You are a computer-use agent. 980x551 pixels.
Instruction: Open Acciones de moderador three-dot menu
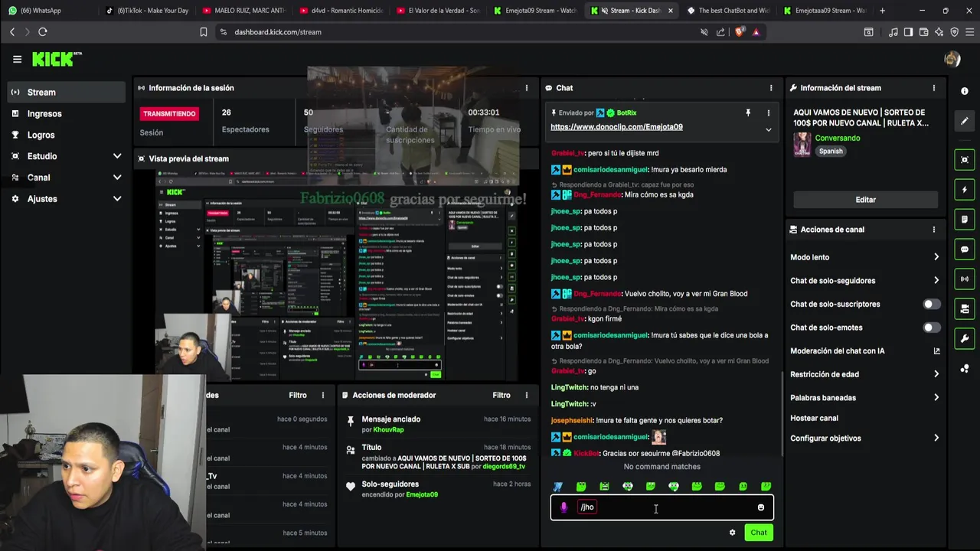(x=526, y=396)
